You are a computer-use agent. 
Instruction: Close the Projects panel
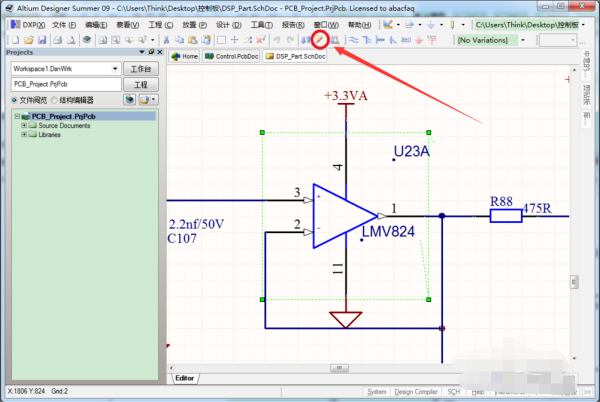pos(160,52)
